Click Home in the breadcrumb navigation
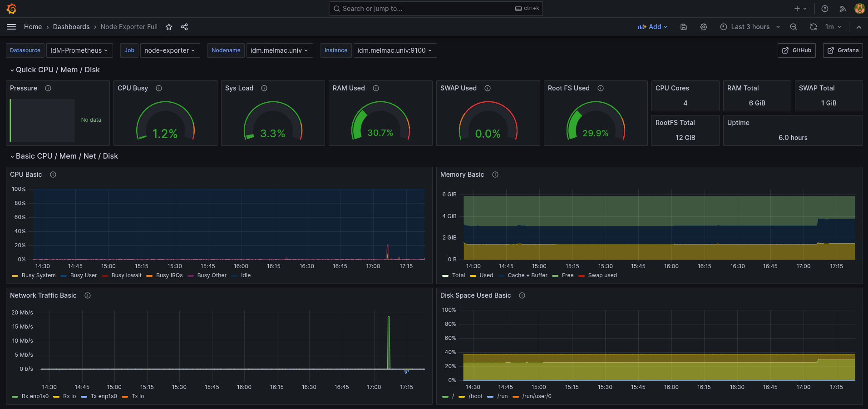The width and height of the screenshot is (868, 409). click(x=33, y=27)
